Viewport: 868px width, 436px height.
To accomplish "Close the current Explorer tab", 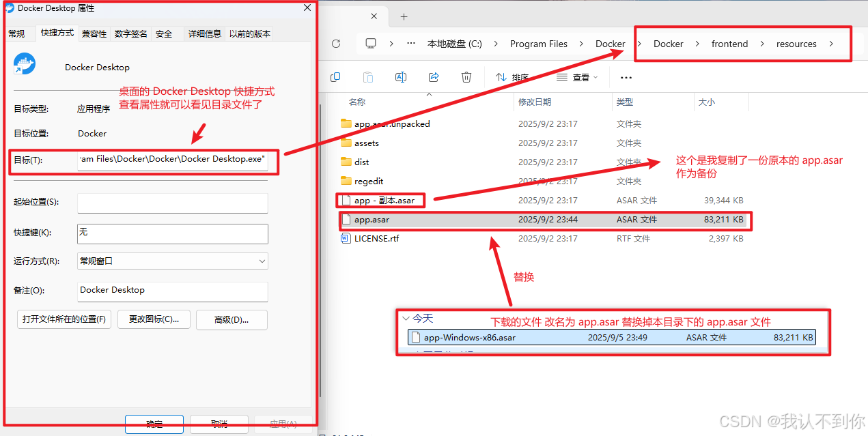I will pos(373,16).
